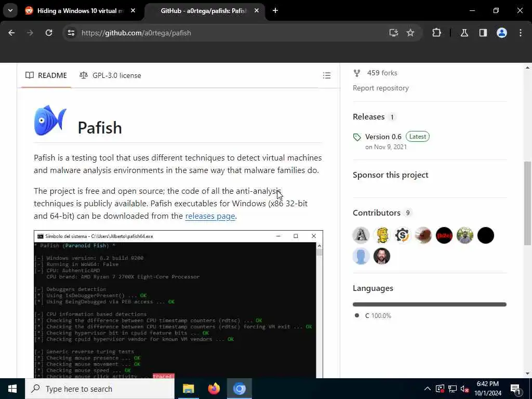Click the Languages gray progress bar
532x399 pixels.
(430, 304)
